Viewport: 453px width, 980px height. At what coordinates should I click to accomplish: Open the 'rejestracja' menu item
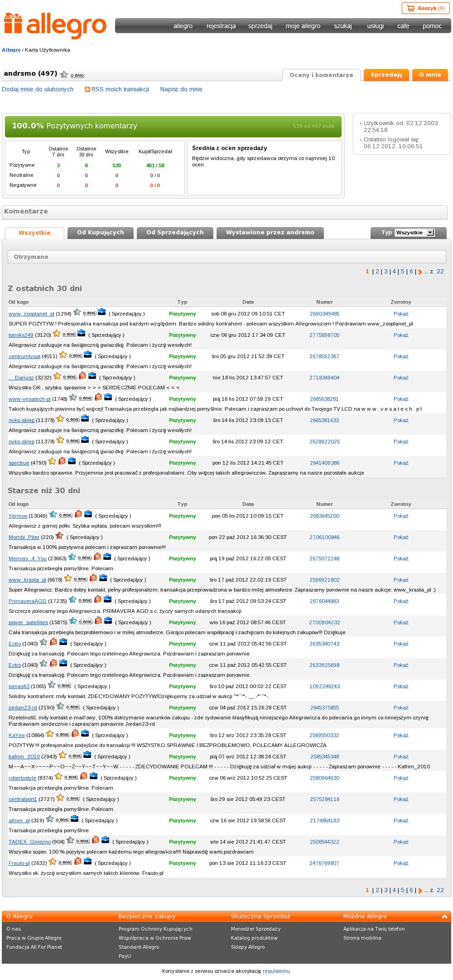coord(221,26)
